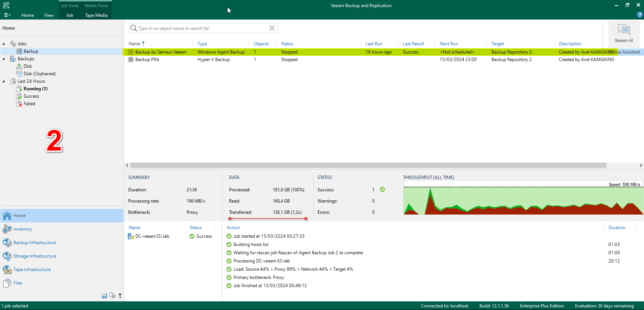Click the help question mark icon
The width and height of the screenshot is (644, 310).
[640, 15]
